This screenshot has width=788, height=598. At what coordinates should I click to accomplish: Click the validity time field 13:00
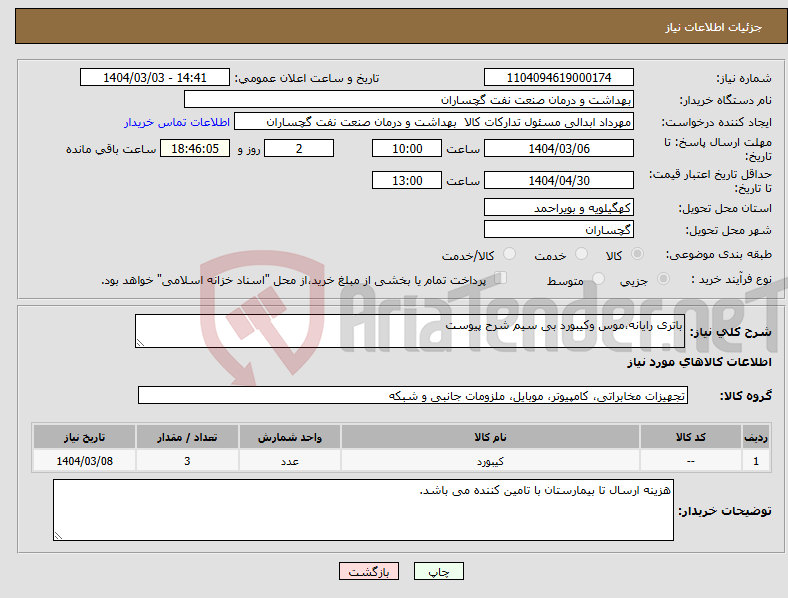(x=407, y=180)
